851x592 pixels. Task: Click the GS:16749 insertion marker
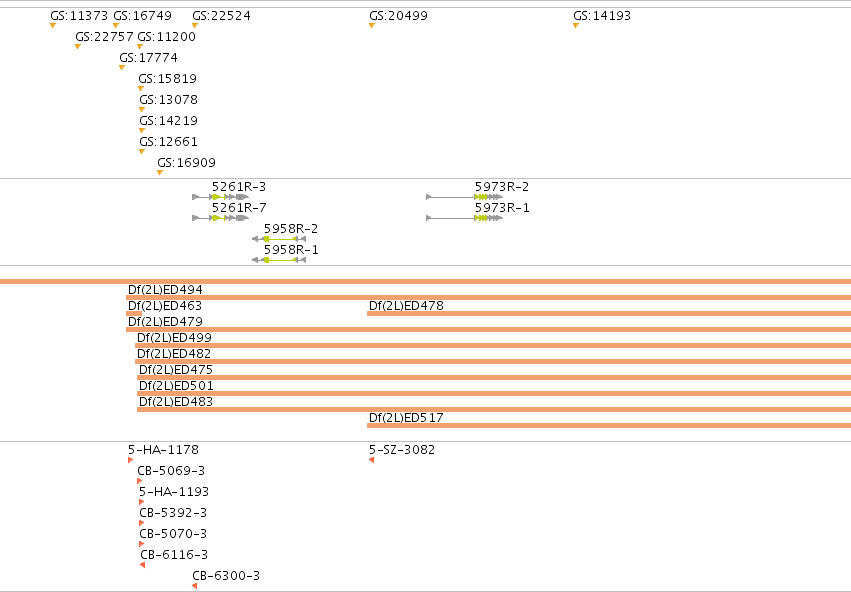(116, 26)
